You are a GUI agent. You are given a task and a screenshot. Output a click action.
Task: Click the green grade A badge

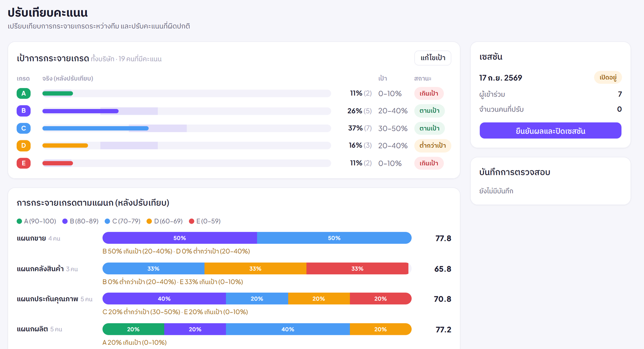point(24,93)
